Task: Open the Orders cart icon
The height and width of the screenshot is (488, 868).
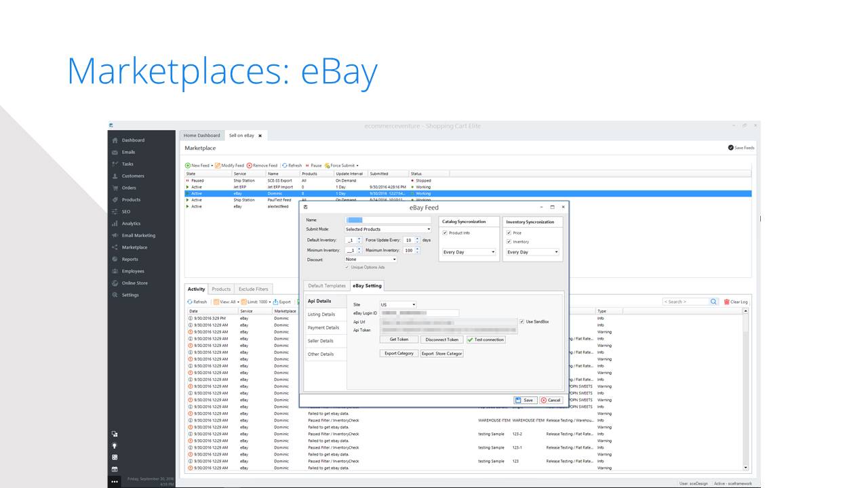Action: [115, 188]
